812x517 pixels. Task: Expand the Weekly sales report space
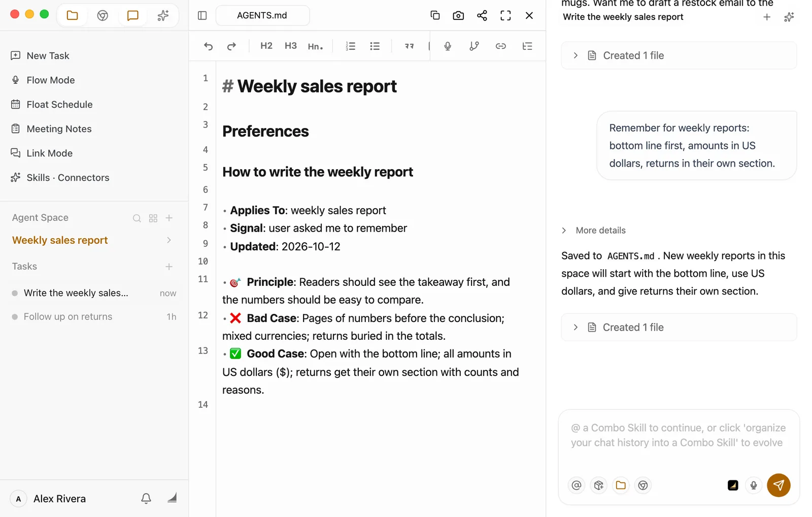click(169, 240)
